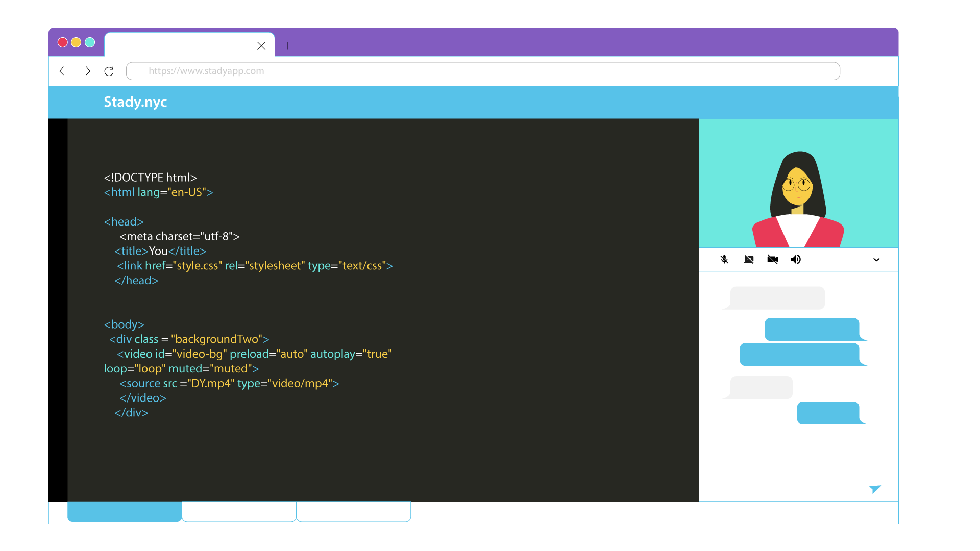Switch to the second bottom tab
This screenshot has height=551, width=980.
(x=239, y=511)
